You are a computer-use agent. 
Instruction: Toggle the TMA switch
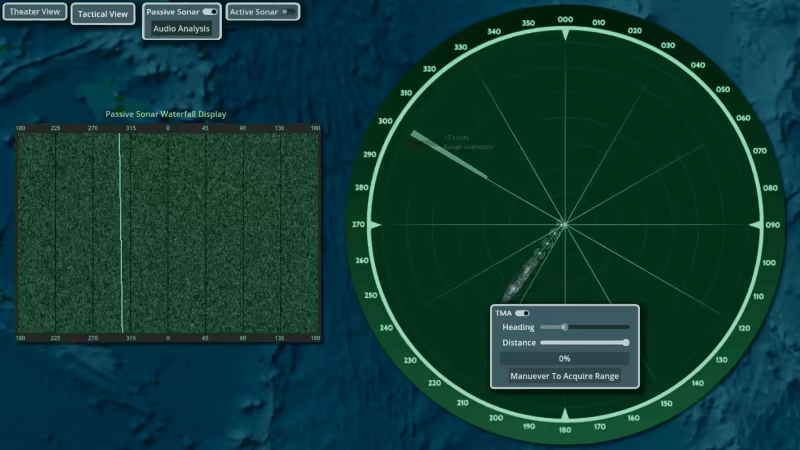click(x=522, y=313)
